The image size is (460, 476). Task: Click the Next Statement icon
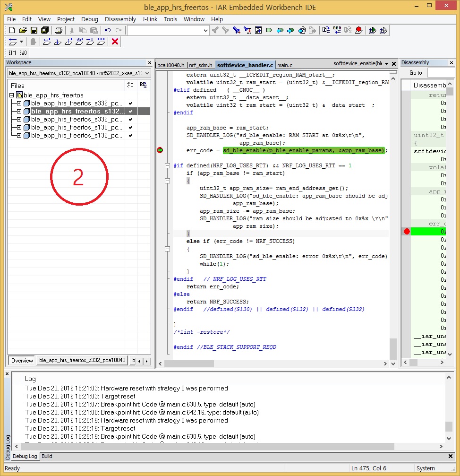tap(79, 42)
